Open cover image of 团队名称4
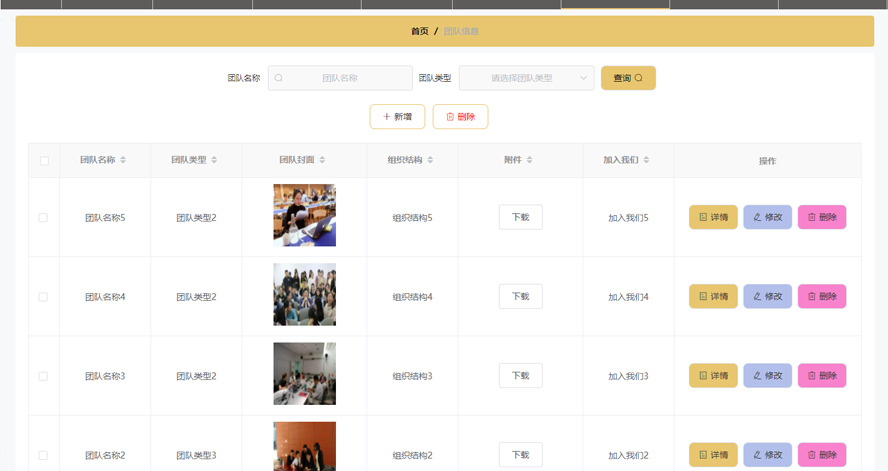 pos(305,294)
